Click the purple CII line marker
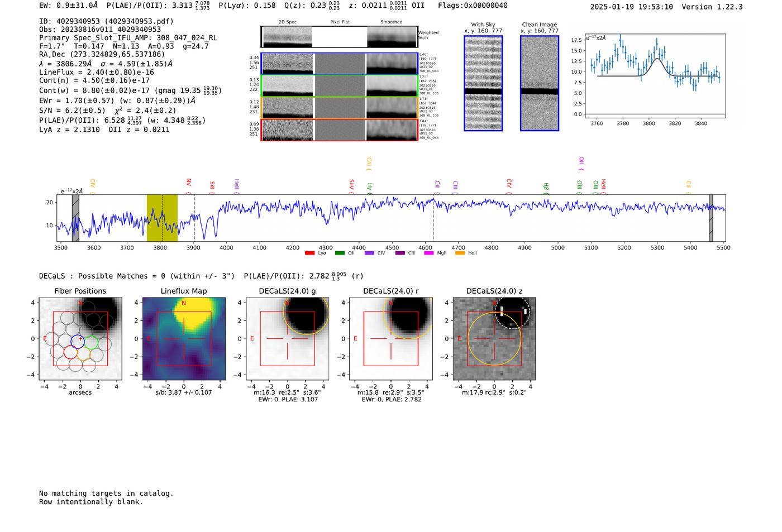782x532 pixels. (x=437, y=187)
